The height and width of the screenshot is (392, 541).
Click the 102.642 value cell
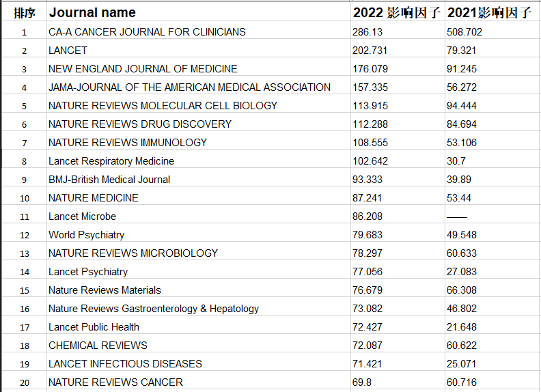click(398, 158)
